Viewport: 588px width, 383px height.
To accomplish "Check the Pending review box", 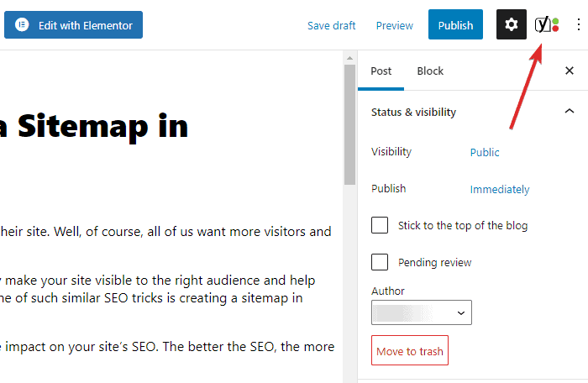I will (x=380, y=262).
